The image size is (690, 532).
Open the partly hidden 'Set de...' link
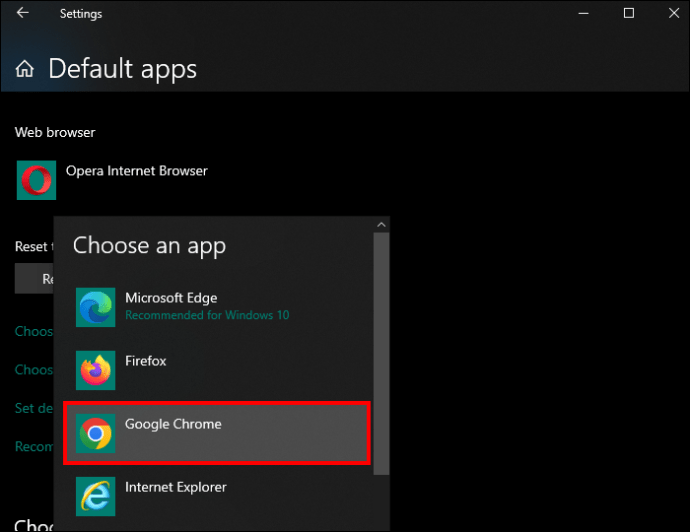pos(34,408)
